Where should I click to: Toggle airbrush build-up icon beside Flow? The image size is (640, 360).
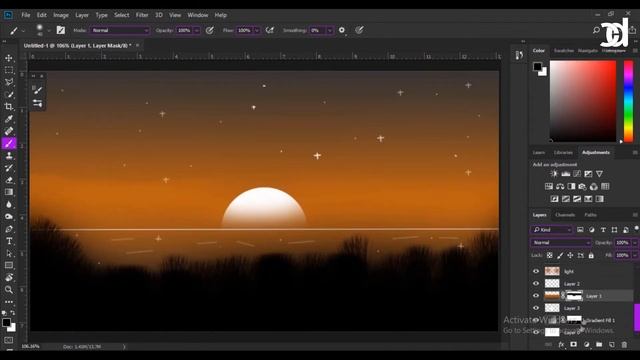(270, 30)
